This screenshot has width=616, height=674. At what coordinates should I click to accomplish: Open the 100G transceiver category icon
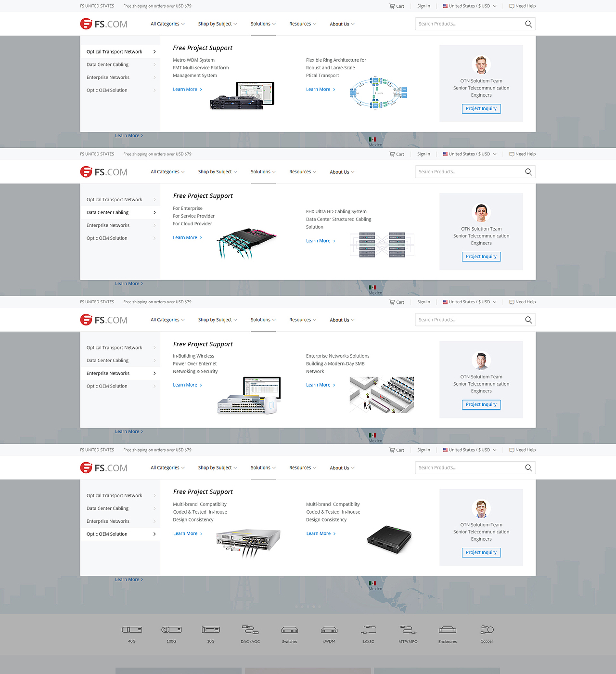(171, 630)
